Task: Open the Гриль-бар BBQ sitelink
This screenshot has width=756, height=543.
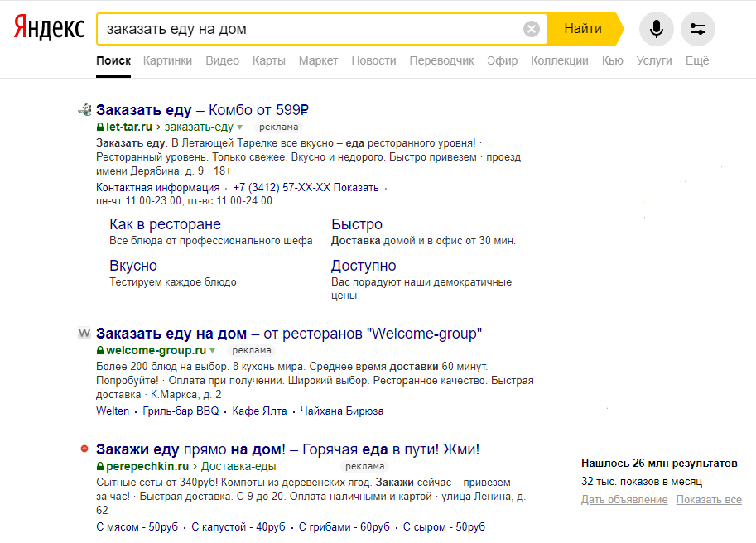Action: coord(181,411)
